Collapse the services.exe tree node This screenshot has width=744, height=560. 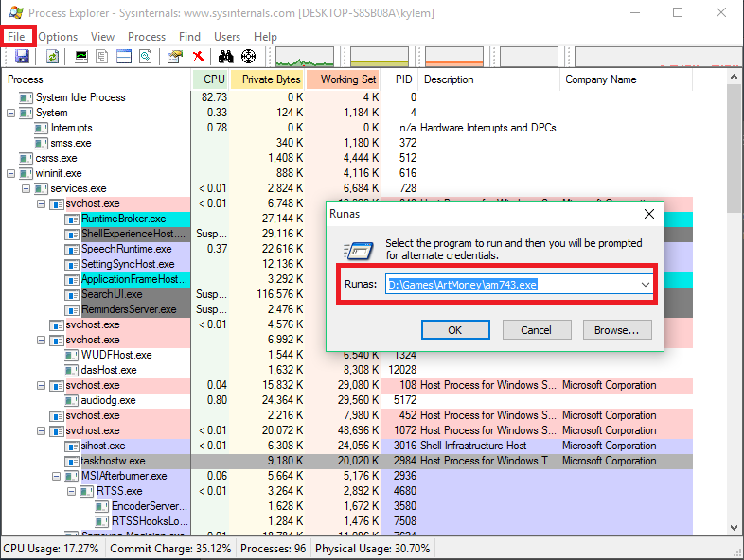(27, 189)
